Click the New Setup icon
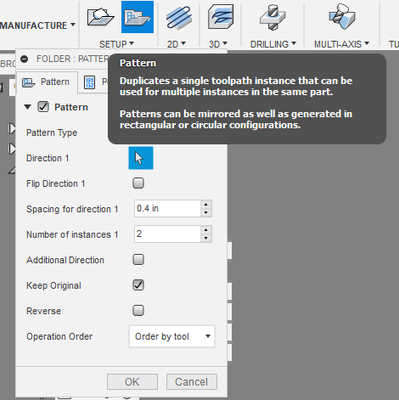 [x=100, y=17]
